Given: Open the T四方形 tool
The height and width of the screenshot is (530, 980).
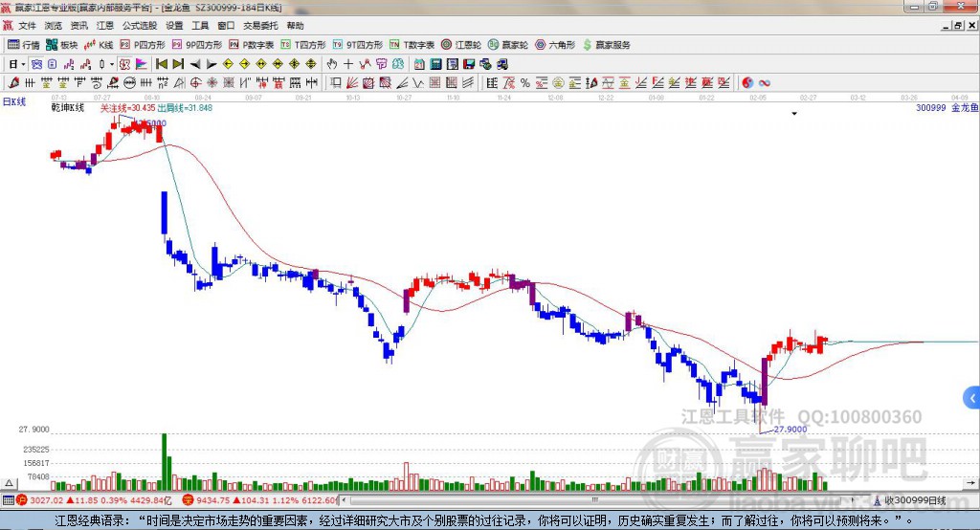Looking at the screenshot, I should 303,45.
